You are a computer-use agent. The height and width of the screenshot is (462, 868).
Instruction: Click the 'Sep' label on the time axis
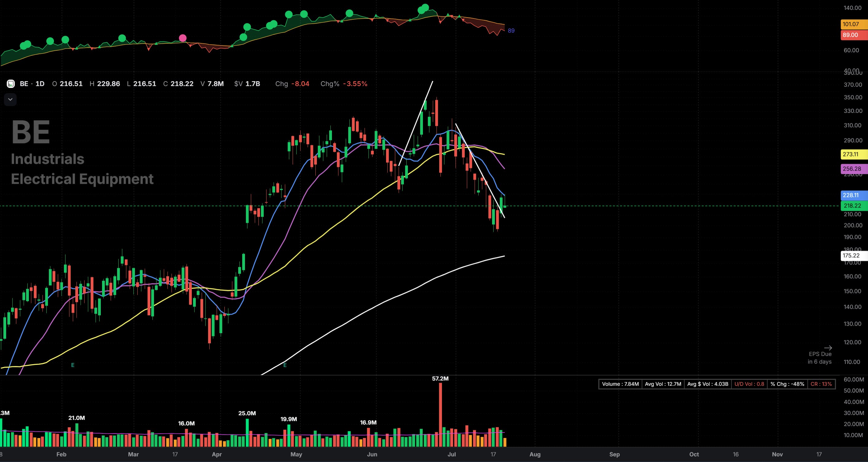point(615,454)
